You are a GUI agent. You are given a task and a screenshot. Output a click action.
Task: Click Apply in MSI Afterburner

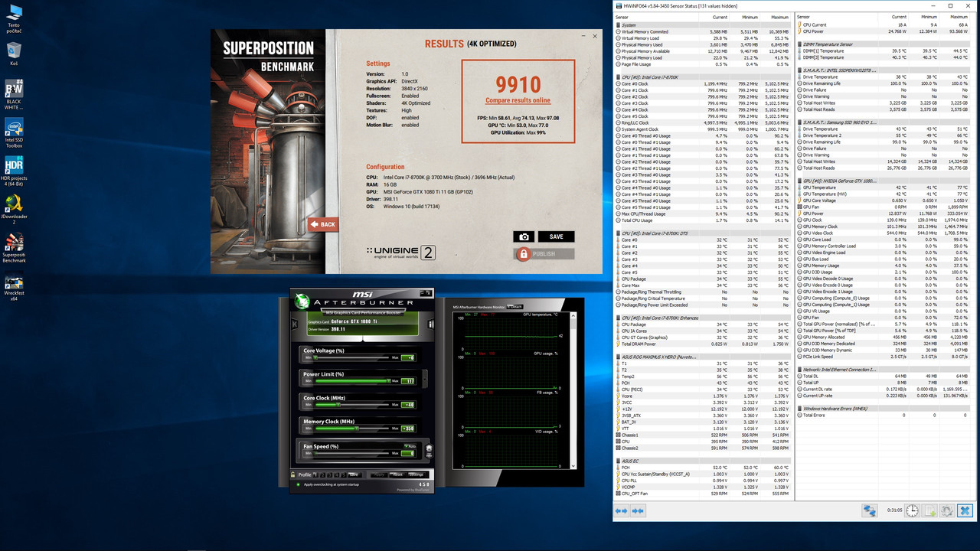379,474
